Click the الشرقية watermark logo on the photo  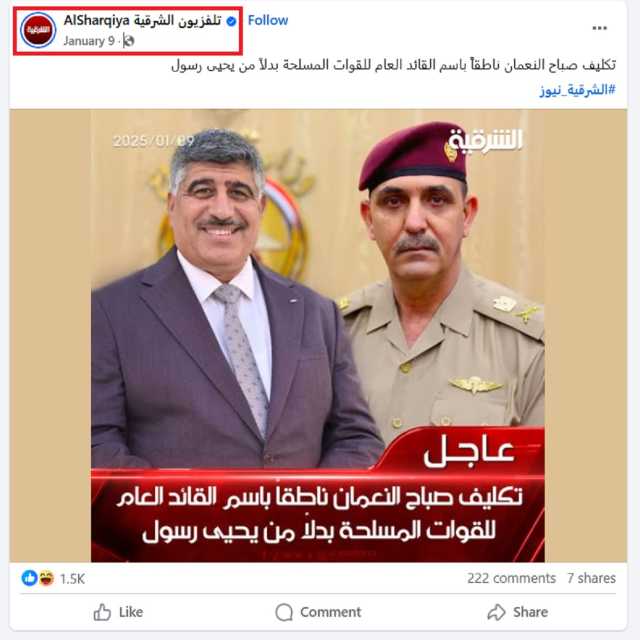486,141
